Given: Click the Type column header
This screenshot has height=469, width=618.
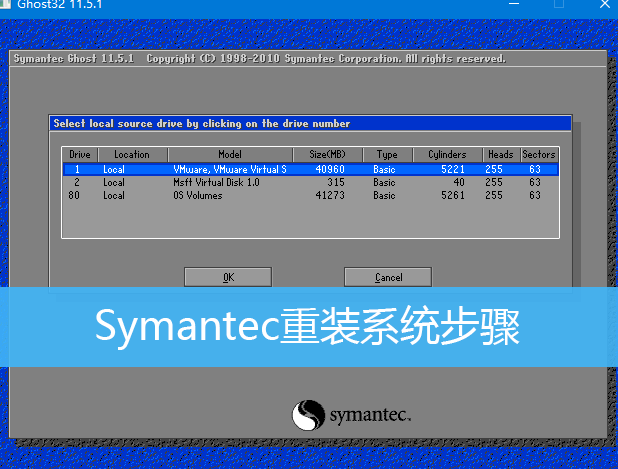Looking at the screenshot, I should click(x=387, y=155).
